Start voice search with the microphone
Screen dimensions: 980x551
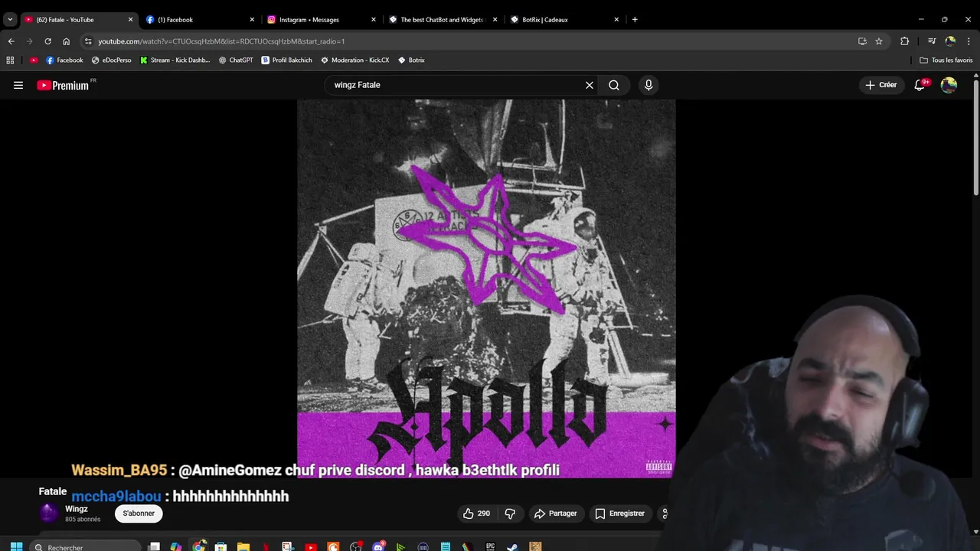(x=648, y=85)
